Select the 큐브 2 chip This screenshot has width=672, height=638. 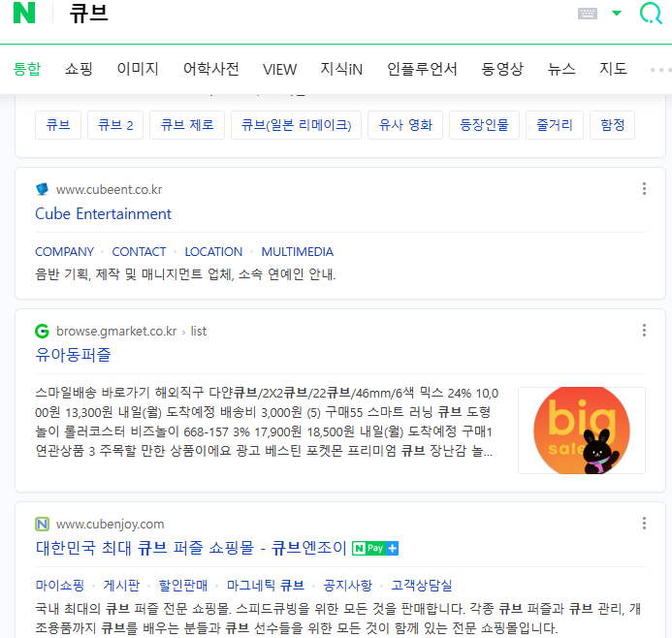click(115, 125)
